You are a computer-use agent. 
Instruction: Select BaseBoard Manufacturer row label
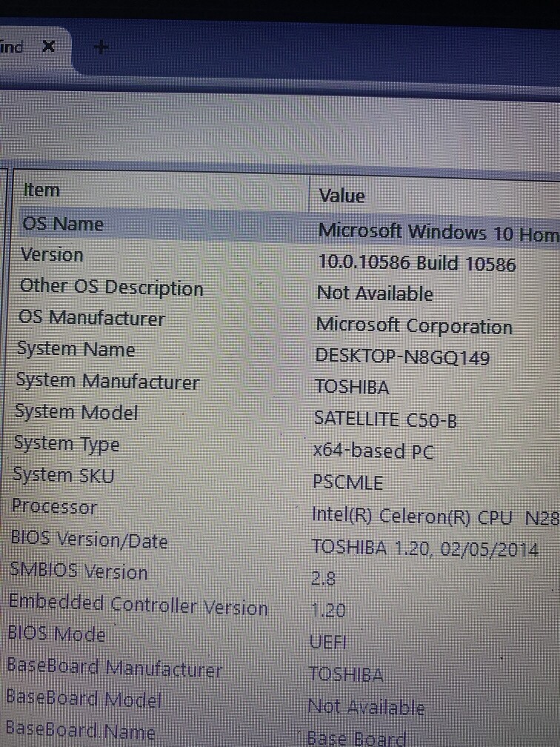pyautogui.click(x=114, y=668)
